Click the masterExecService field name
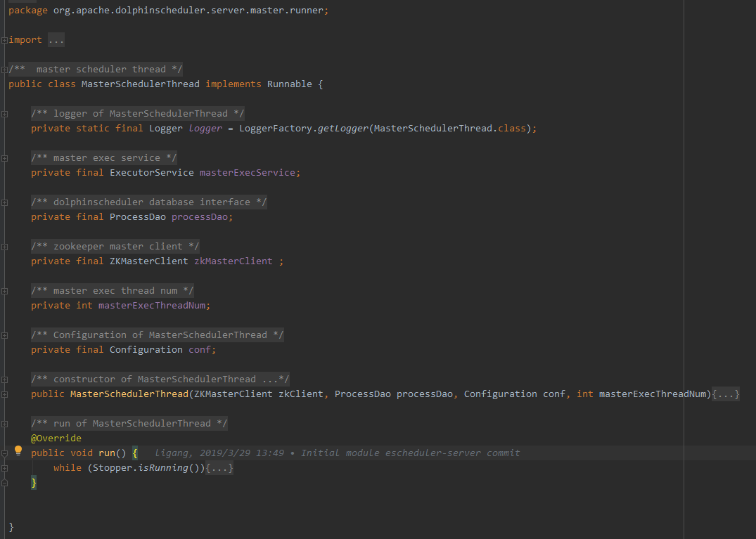 pos(248,172)
